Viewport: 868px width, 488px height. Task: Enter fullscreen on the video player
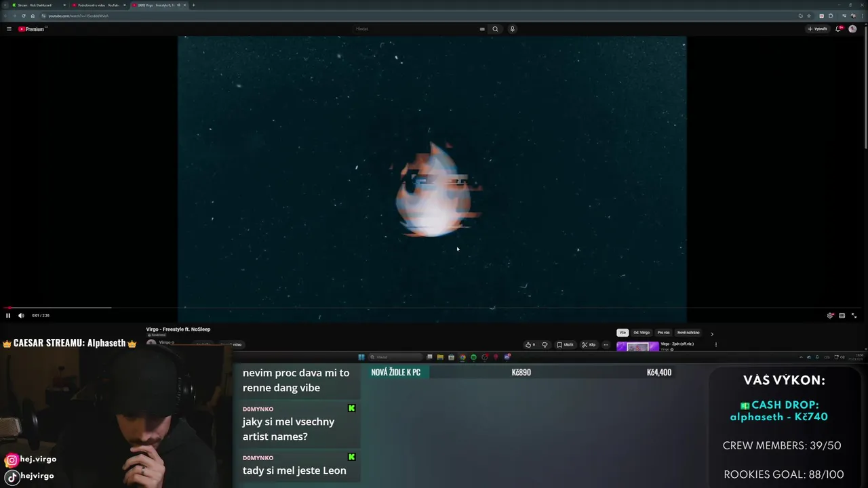pyautogui.click(x=854, y=315)
